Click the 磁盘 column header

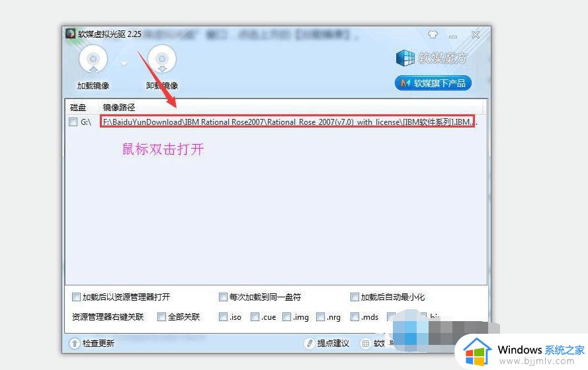[78, 108]
